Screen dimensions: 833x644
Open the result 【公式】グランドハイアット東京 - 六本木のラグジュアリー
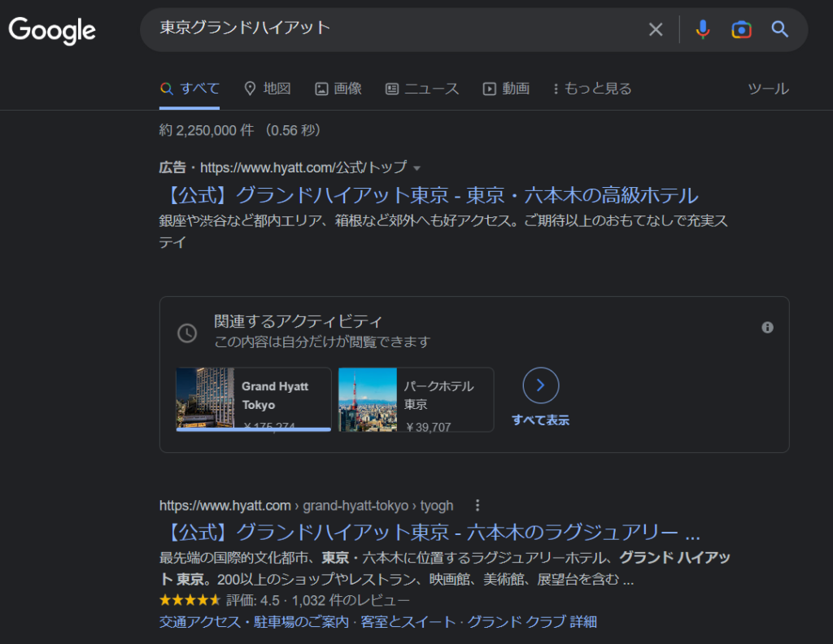430,532
